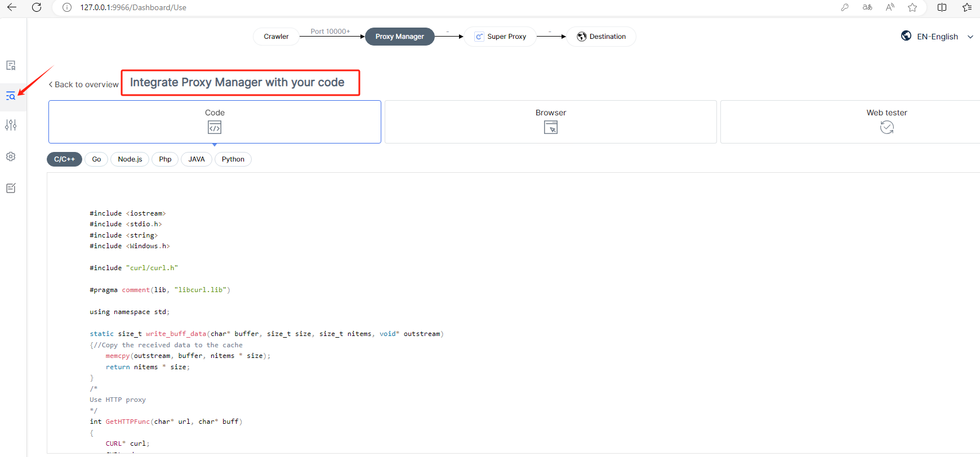
Task: Switch to the Browser tab
Action: point(550,122)
